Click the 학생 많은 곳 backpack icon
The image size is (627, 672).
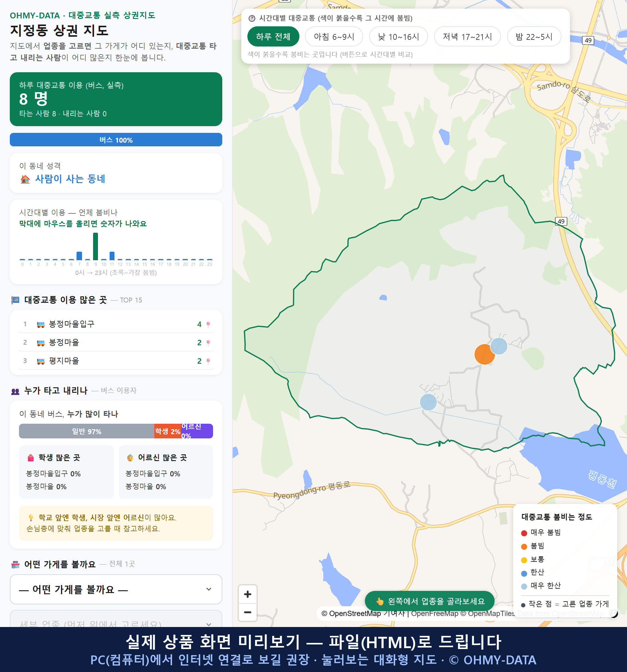tap(31, 458)
